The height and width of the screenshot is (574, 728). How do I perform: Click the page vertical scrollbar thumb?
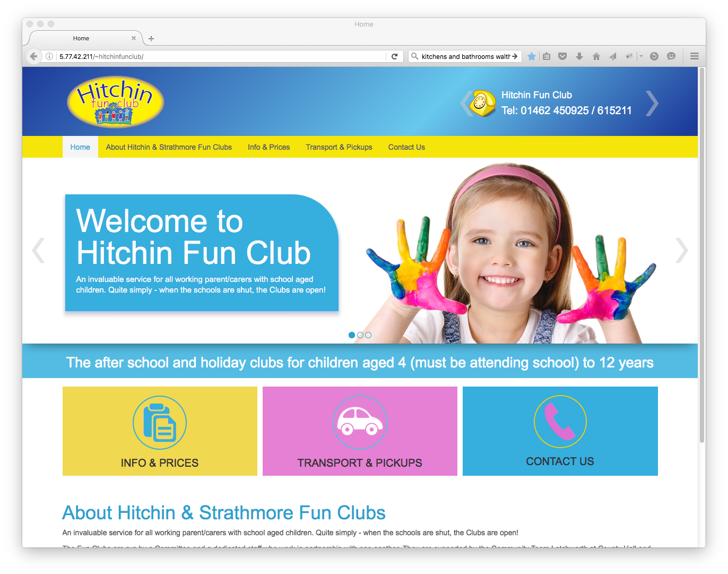[702, 255]
